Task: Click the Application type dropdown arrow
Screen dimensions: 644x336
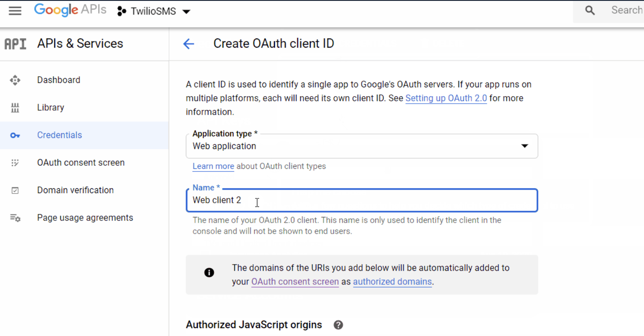Action: [524, 146]
